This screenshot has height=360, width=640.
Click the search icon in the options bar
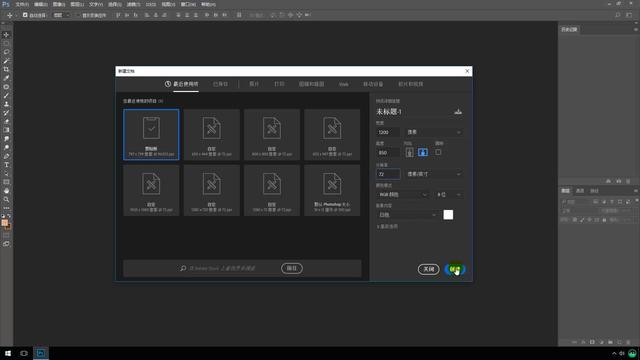pos(618,15)
